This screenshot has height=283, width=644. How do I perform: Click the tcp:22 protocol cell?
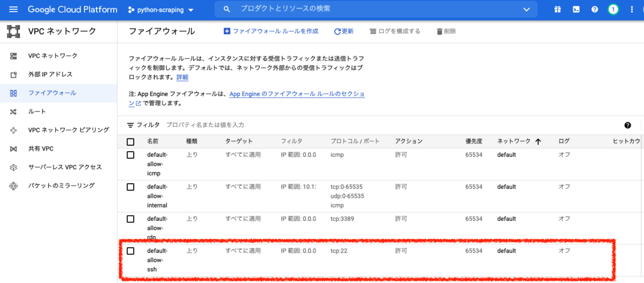coord(339,251)
